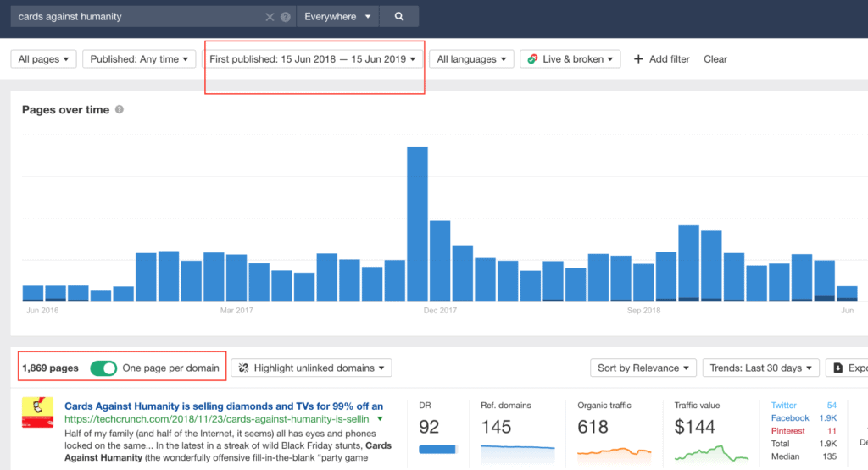Screen dimensions: 868x470
Task: Click the tallest bar in Pages over time chart
Action: point(417,224)
